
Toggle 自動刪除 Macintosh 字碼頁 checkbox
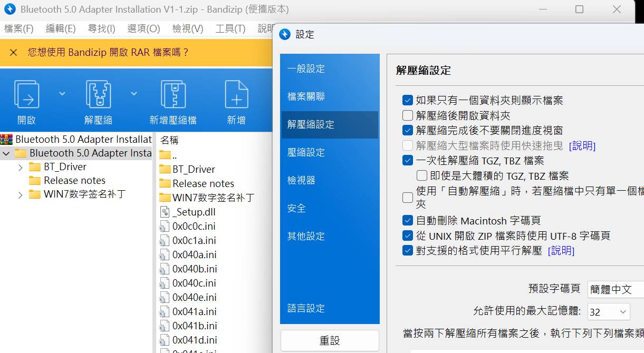point(407,220)
